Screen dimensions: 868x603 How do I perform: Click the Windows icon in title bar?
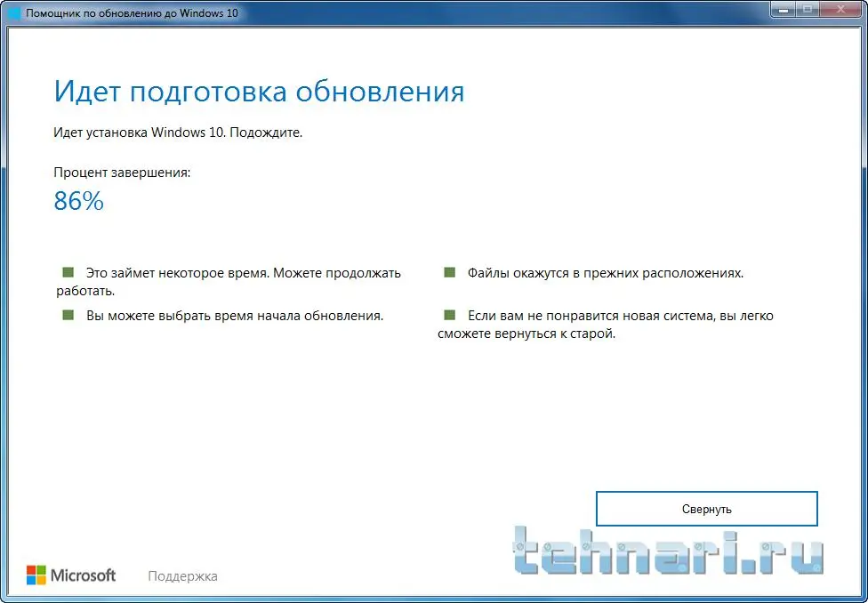pyautogui.click(x=14, y=12)
